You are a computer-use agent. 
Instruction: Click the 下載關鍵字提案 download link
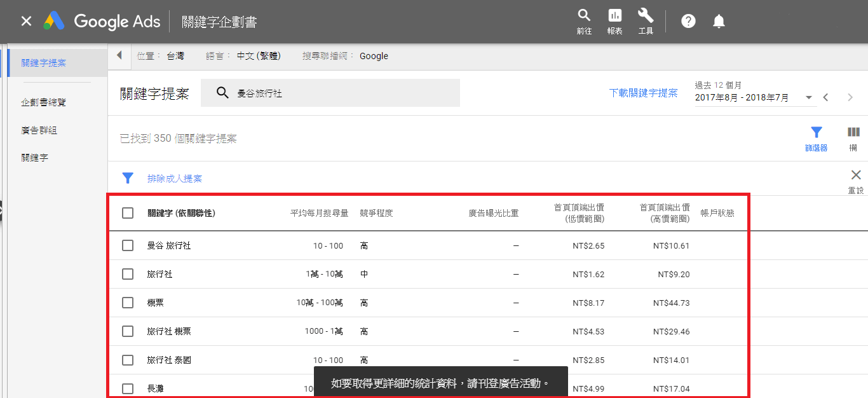point(643,93)
